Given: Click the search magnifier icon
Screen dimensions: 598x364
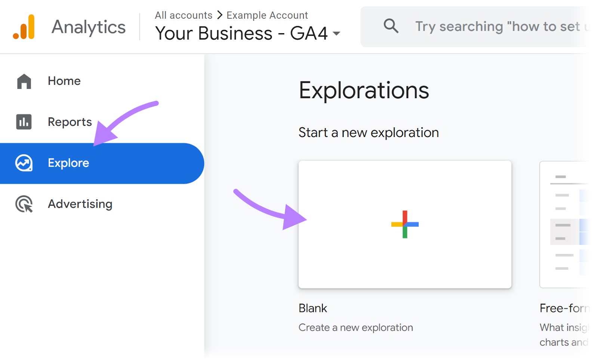Looking at the screenshot, I should [391, 26].
